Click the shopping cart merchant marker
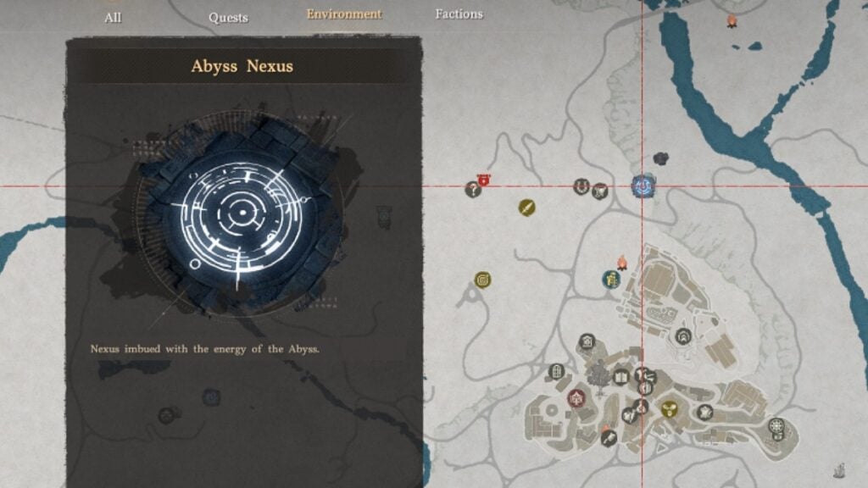Viewport: 868px width, 488px height. point(600,191)
